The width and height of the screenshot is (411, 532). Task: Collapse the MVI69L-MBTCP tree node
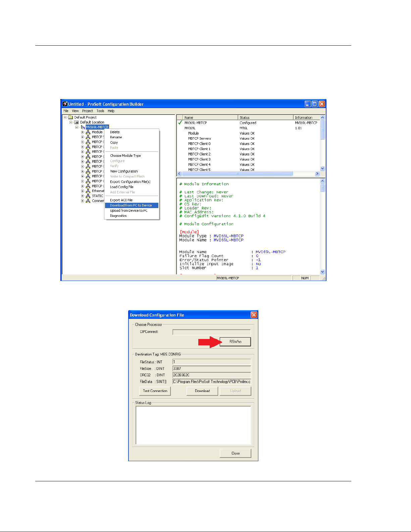tap(77, 127)
